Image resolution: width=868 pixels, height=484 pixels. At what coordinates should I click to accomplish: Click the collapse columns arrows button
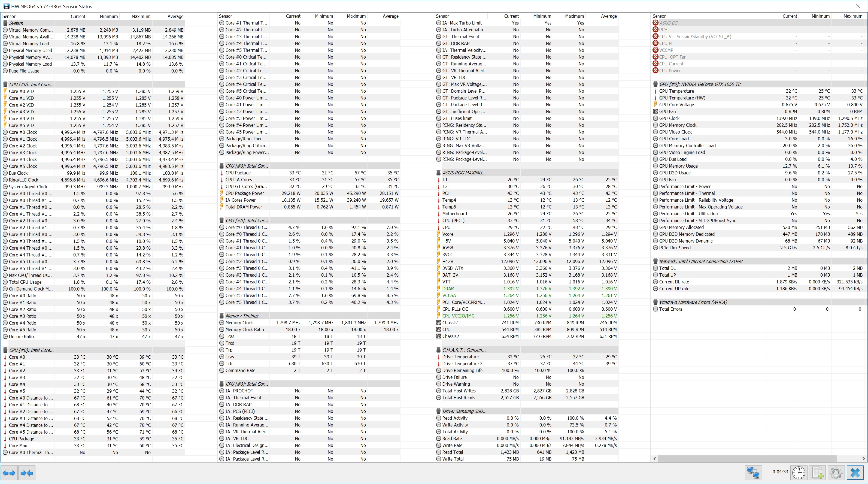pyautogui.click(x=27, y=473)
